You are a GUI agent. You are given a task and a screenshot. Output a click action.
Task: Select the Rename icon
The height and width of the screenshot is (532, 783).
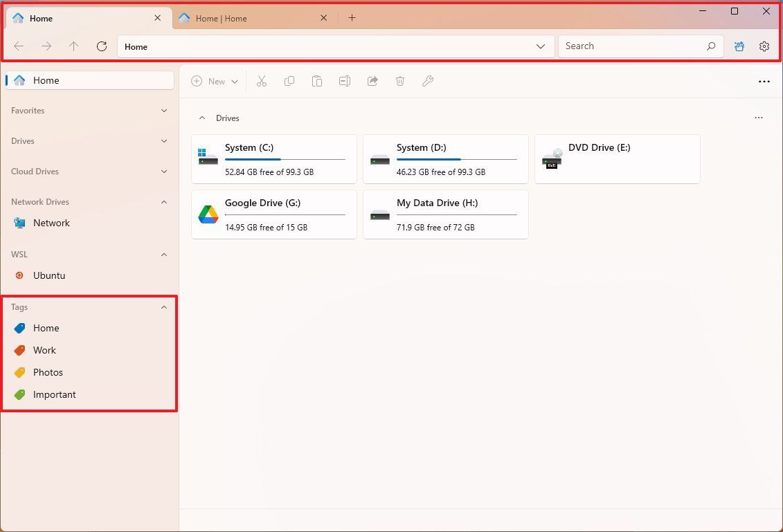tap(345, 81)
